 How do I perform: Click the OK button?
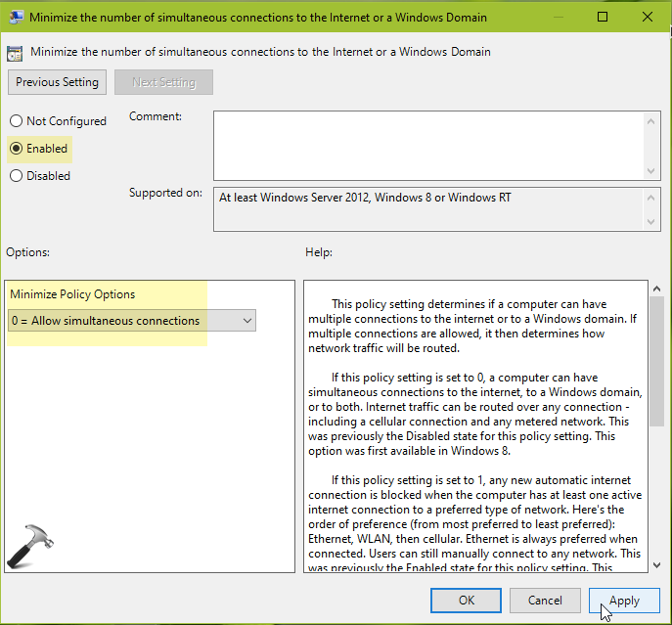point(466,601)
